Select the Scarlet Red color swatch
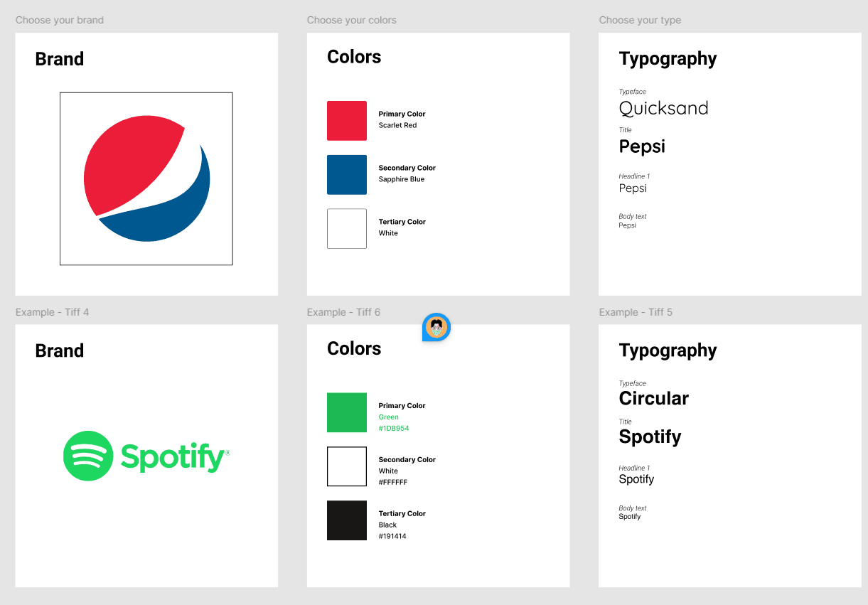This screenshot has width=868, height=605. 347,121
